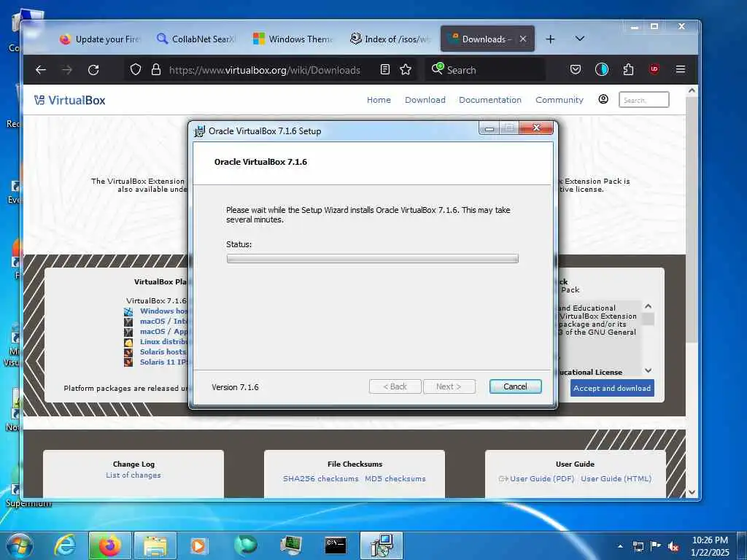Viewport: 747px width, 560px height.
Task: Open the Download link in site navigation
Action: (x=425, y=100)
